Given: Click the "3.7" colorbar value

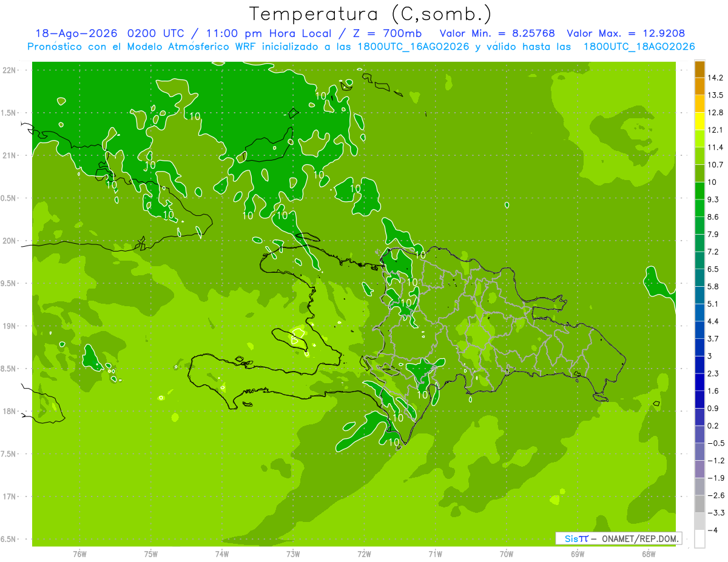Looking at the screenshot, I should [x=713, y=339].
